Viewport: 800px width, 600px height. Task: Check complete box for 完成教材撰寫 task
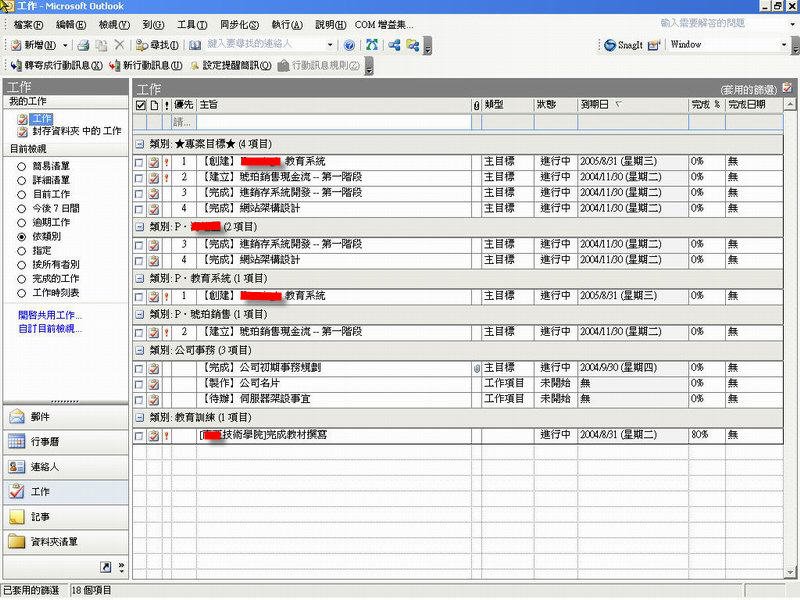click(139, 436)
